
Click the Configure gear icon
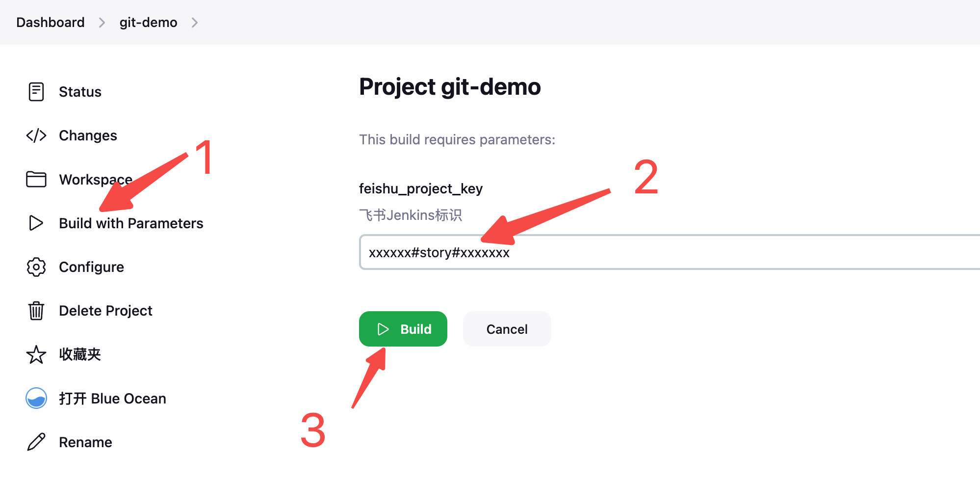coord(36,267)
